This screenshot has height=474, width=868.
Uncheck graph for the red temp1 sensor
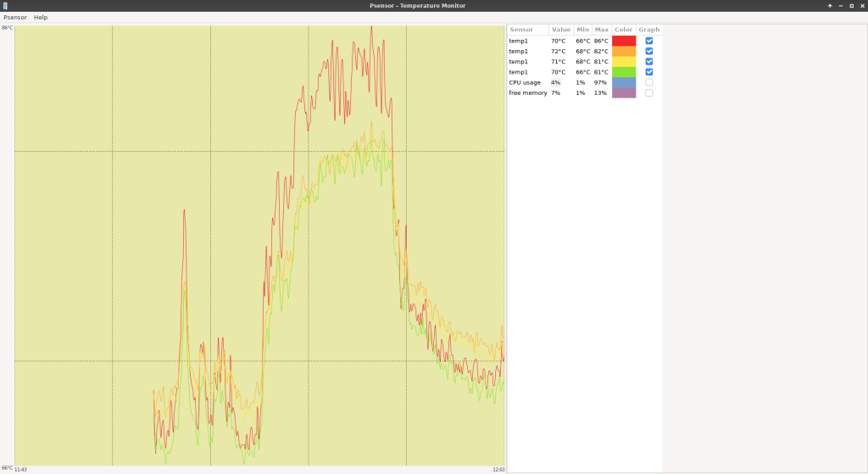tap(649, 41)
